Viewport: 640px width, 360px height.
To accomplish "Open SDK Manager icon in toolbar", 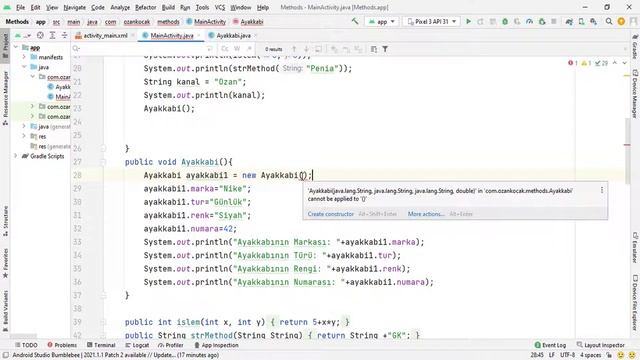I will click(593, 22).
